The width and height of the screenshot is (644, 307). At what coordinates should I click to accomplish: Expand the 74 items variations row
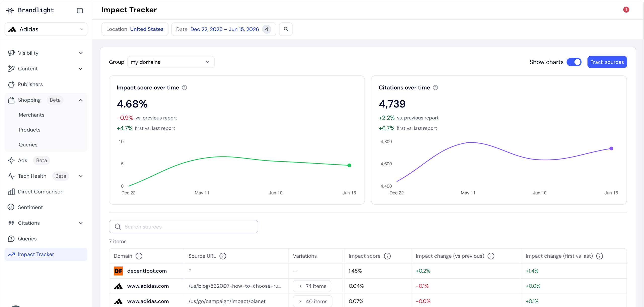[x=312, y=286]
